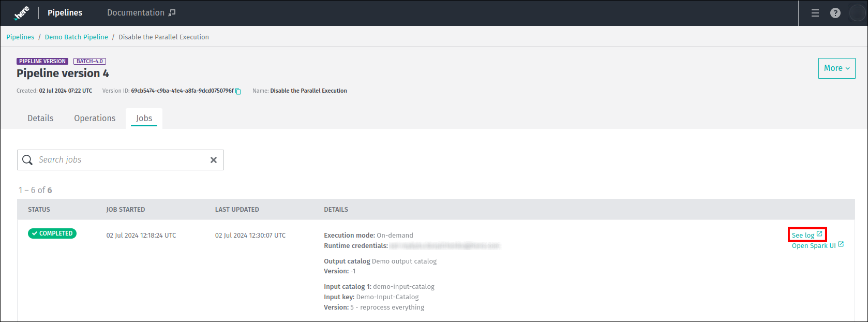Click 'Input key: Demo-Input-Catalog' text
The image size is (868, 322).
[371, 297]
